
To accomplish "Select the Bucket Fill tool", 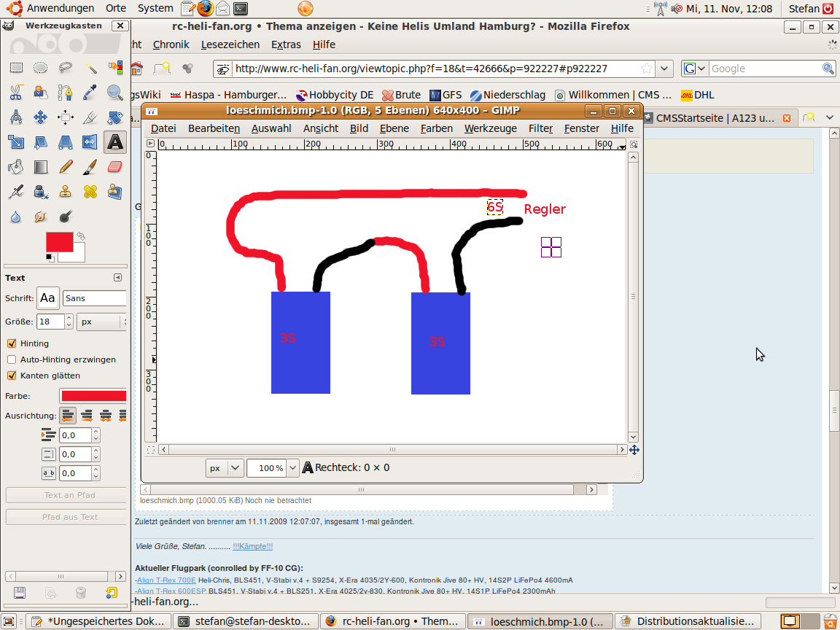I will tap(16, 167).
